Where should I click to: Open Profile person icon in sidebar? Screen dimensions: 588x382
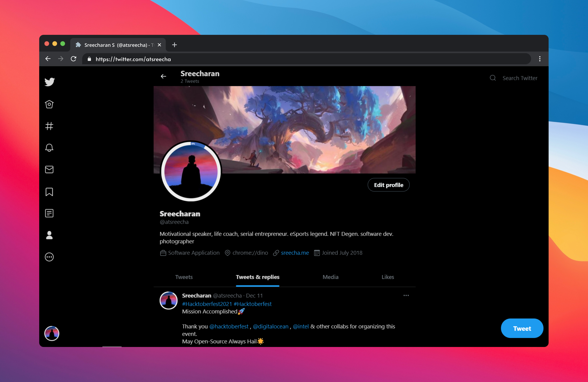(x=49, y=235)
